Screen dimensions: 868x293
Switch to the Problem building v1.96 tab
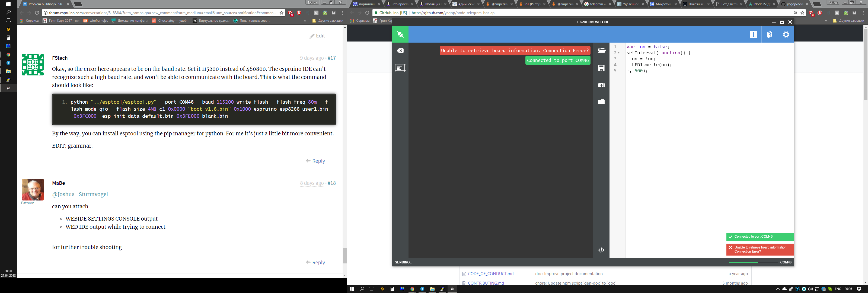click(x=44, y=4)
